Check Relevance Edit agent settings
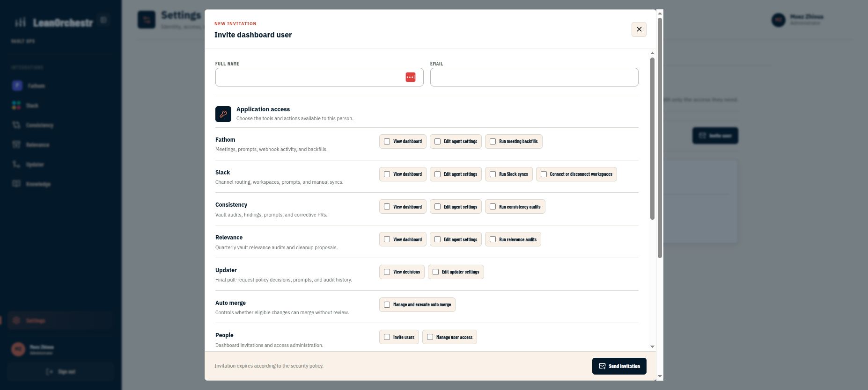The height and width of the screenshot is (390, 868). coord(437,239)
